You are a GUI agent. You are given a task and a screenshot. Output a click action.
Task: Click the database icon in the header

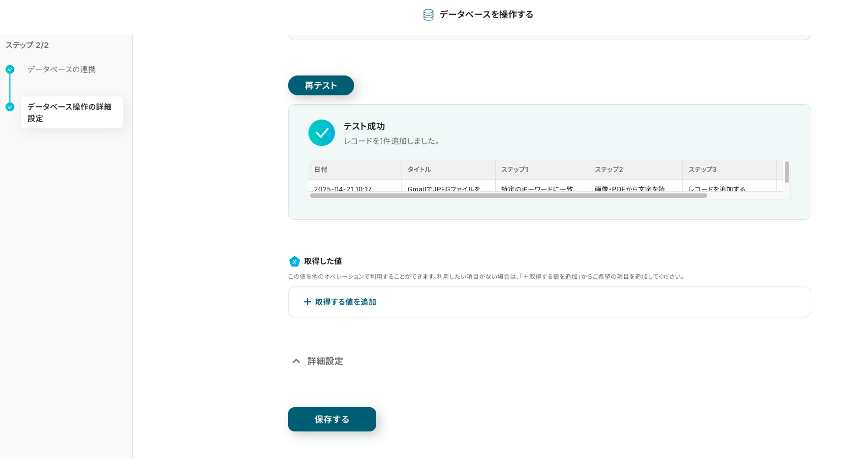428,15
